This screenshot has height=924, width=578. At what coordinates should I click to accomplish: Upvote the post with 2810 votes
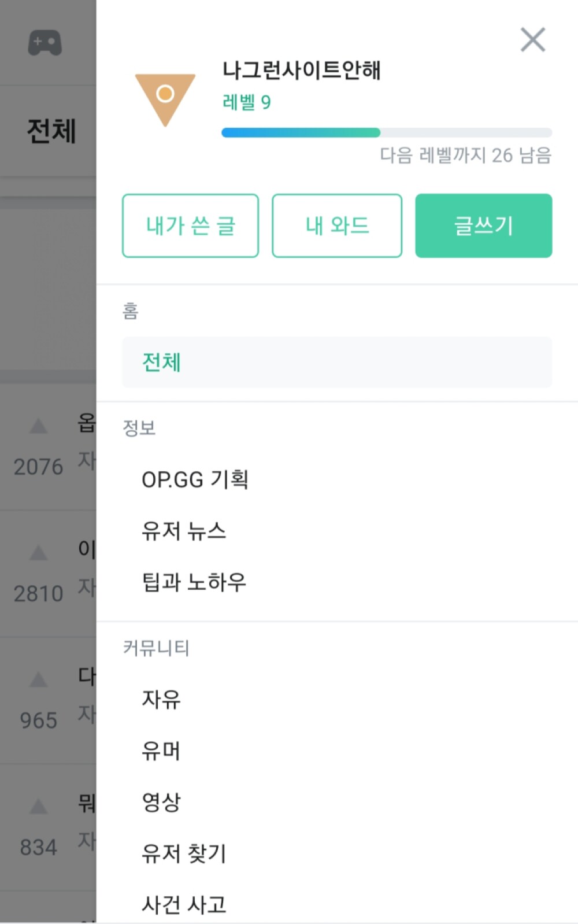38,553
